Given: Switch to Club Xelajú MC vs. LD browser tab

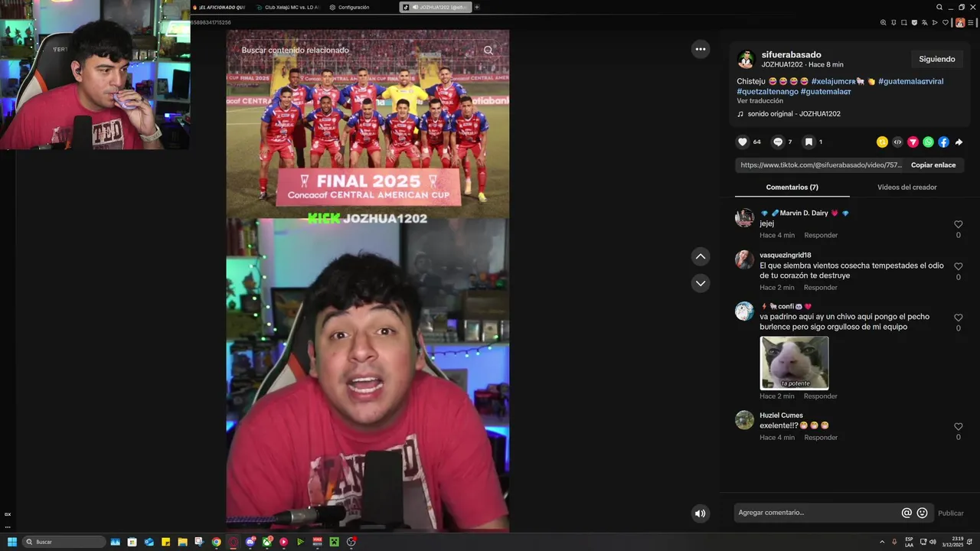Looking at the screenshot, I should click(x=289, y=7).
